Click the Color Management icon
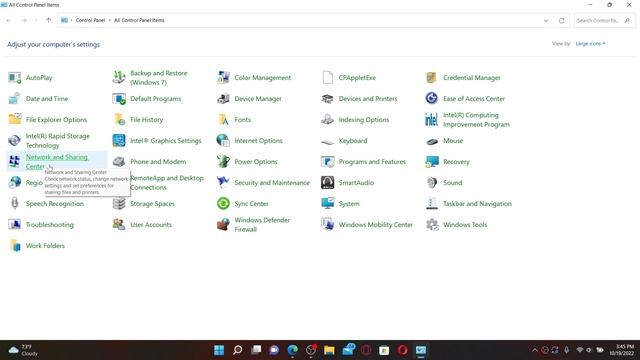 [x=223, y=78]
